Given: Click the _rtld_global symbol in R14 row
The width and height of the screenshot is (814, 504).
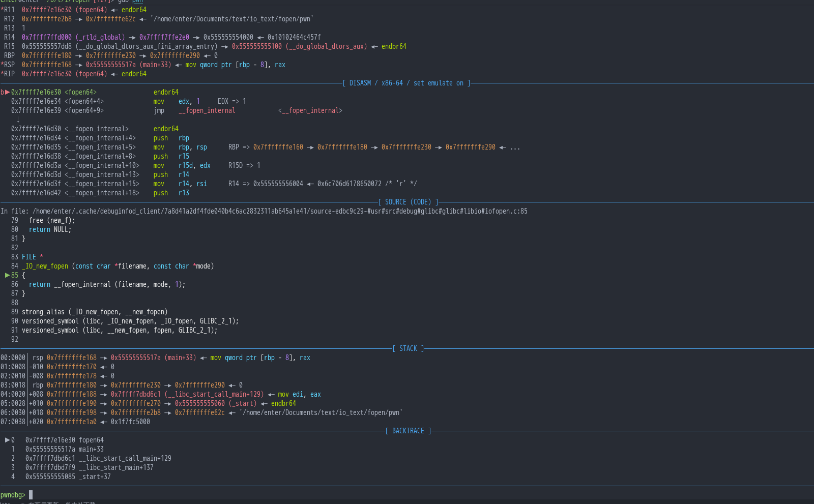Looking at the screenshot, I should click(100, 37).
